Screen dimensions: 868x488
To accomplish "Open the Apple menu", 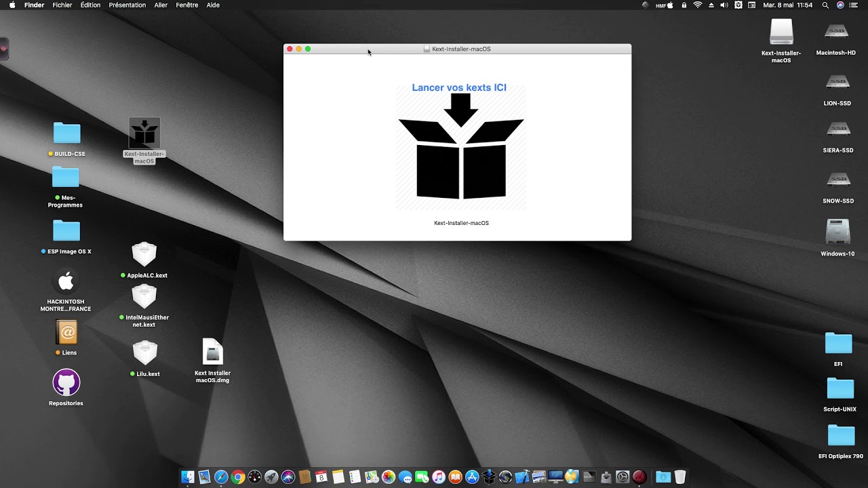I will [x=12, y=5].
